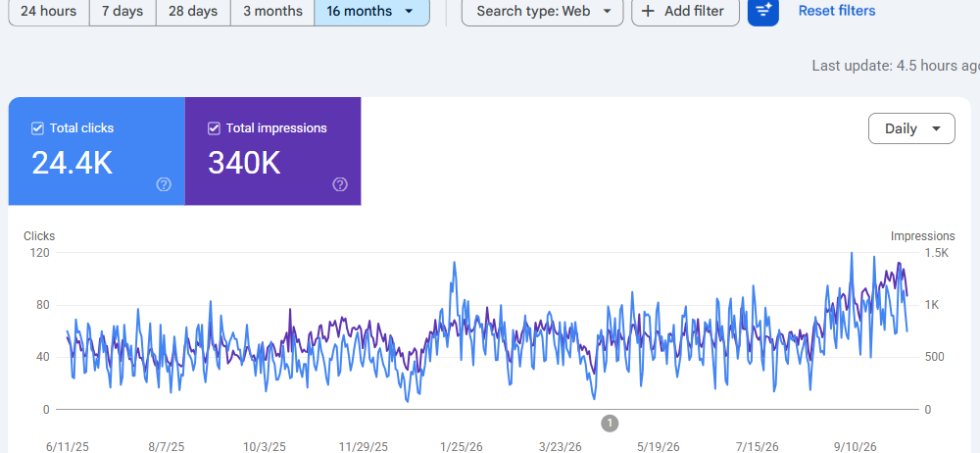
Task: Toggle the Total clicks checkbox
Action: point(37,128)
